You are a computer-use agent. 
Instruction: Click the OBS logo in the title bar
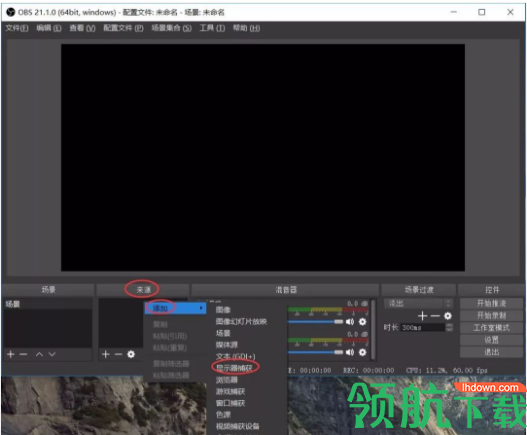11,12
